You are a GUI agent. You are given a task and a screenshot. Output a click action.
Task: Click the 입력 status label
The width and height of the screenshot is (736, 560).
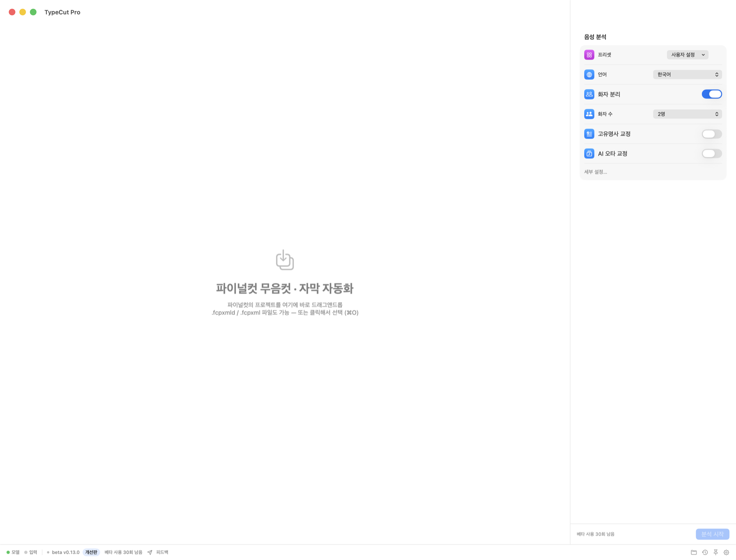tap(33, 552)
